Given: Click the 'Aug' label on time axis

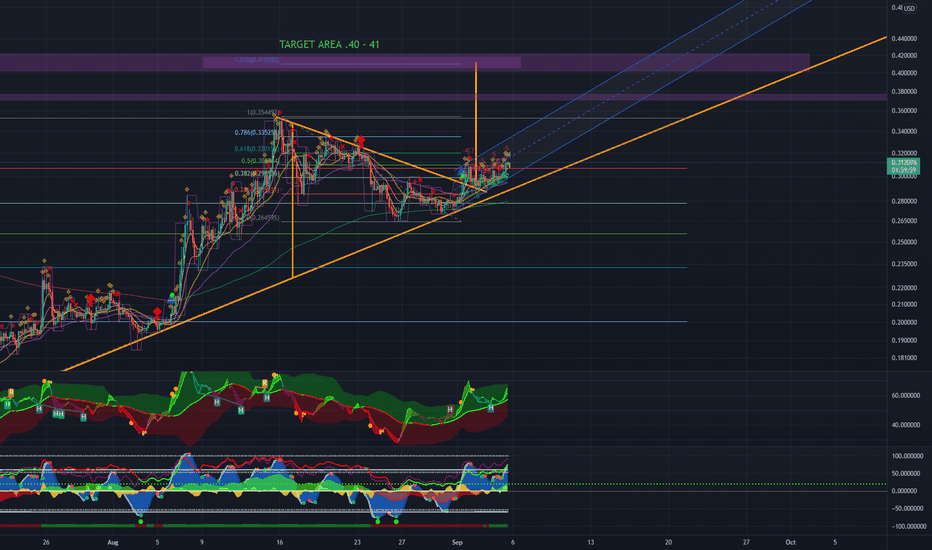Looking at the screenshot, I should (x=113, y=542).
